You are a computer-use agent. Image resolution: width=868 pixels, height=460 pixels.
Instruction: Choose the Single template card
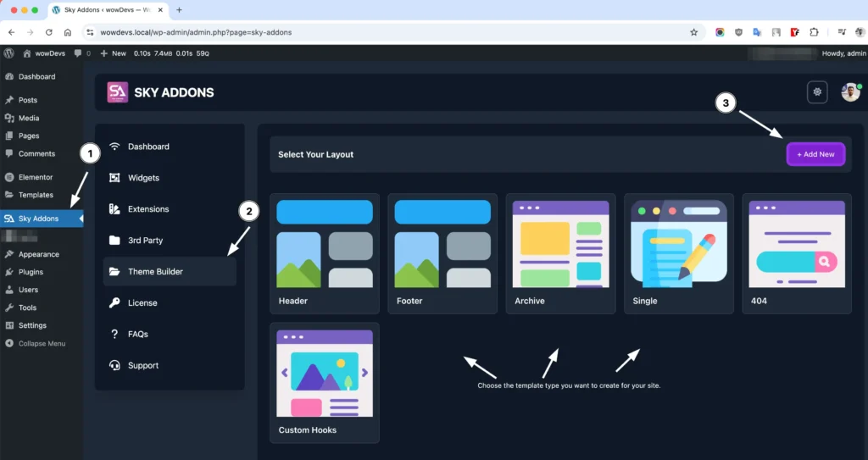click(679, 253)
